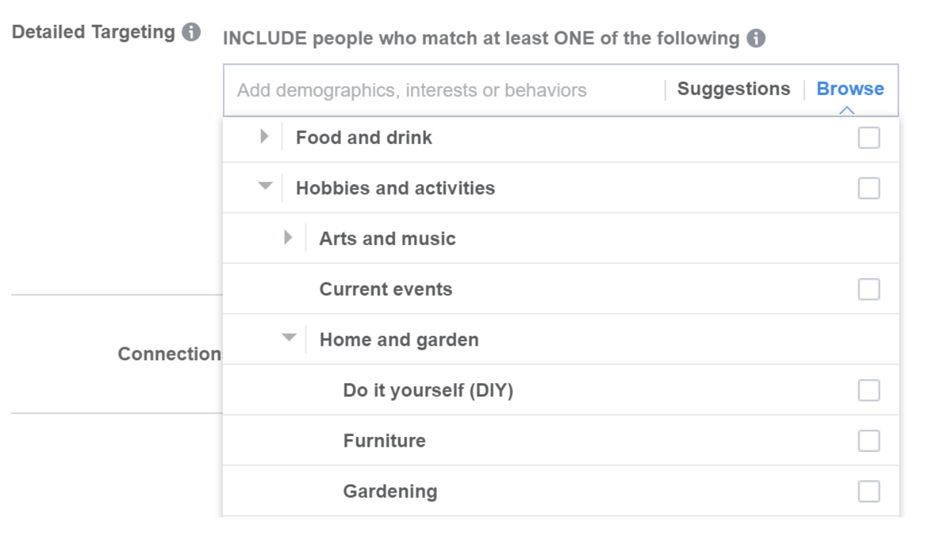950x560 pixels.
Task: Click the Furniture interest label
Action: [384, 441]
